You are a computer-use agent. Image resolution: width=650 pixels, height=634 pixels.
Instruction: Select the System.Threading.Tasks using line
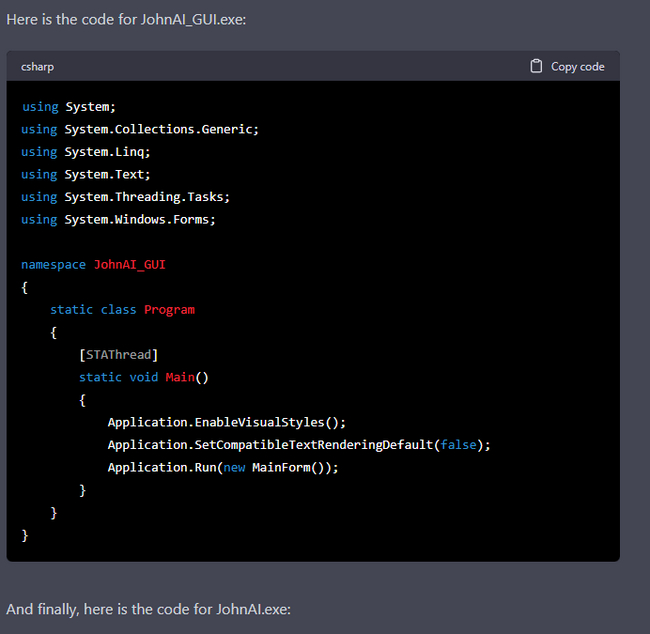(125, 197)
